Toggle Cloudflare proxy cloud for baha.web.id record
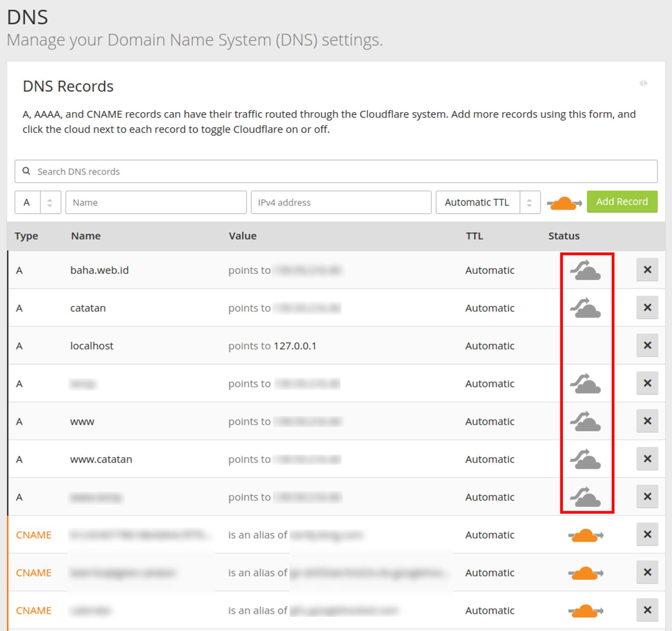The height and width of the screenshot is (631, 672). click(585, 270)
